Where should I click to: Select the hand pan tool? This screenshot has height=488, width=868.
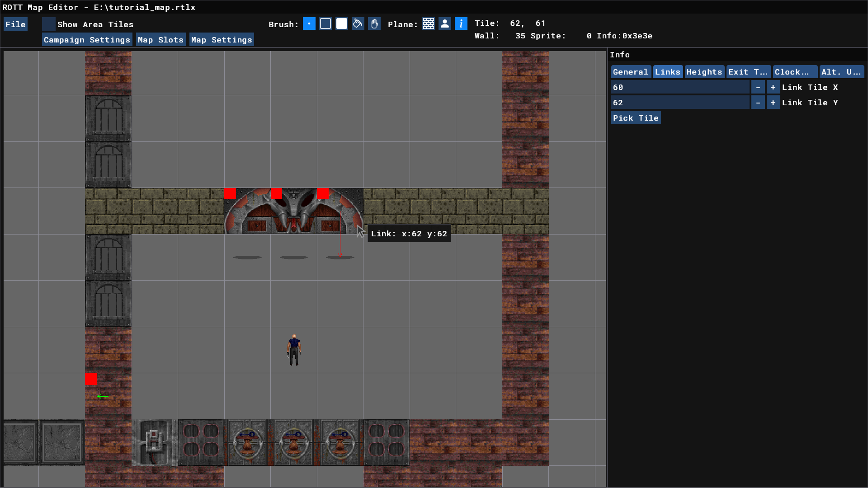374,24
